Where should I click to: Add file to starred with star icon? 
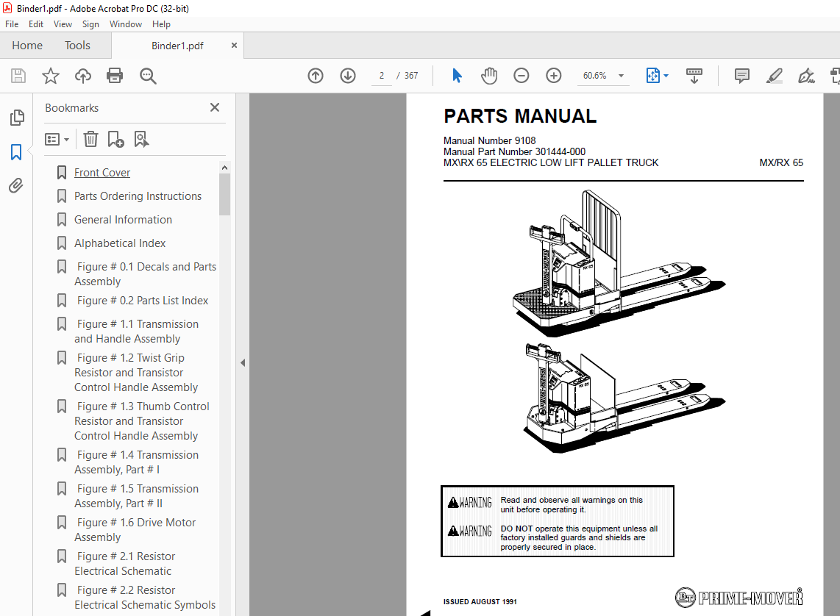tap(50, 76)
